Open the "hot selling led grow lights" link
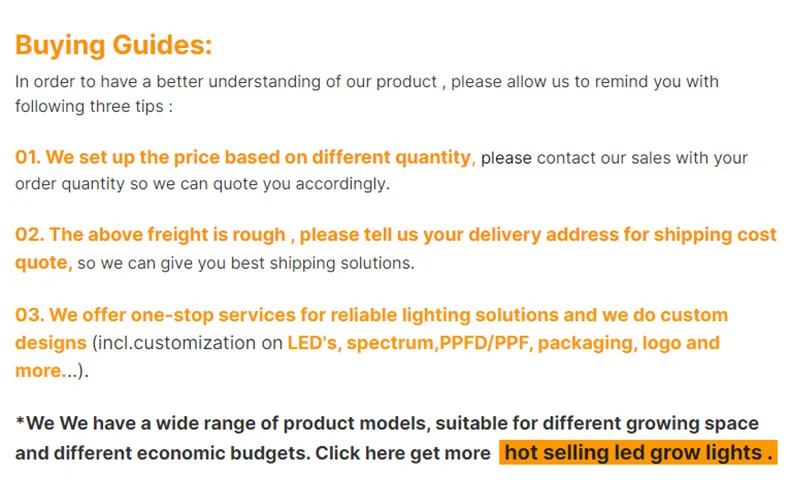790x498 pixels. (x=638, y=452)
